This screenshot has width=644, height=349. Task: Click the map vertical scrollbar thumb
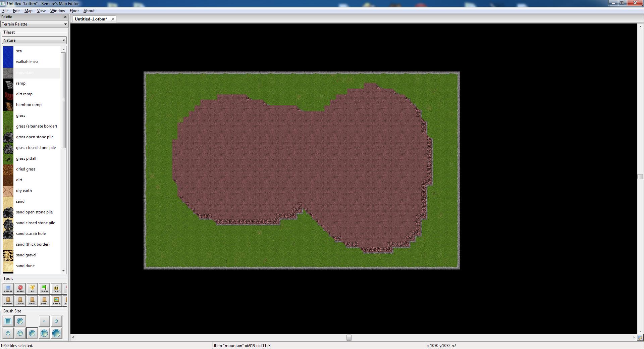coord(640,177)
